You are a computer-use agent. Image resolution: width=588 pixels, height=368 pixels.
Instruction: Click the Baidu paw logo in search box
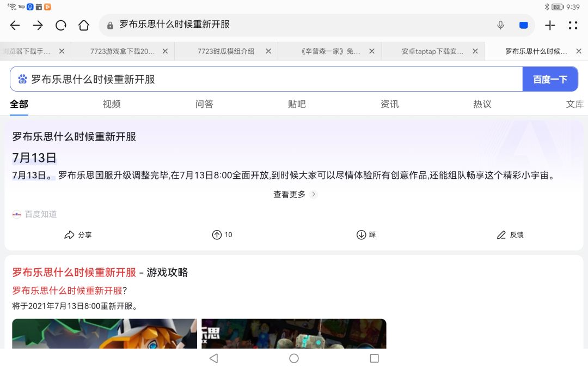point(22,79)
